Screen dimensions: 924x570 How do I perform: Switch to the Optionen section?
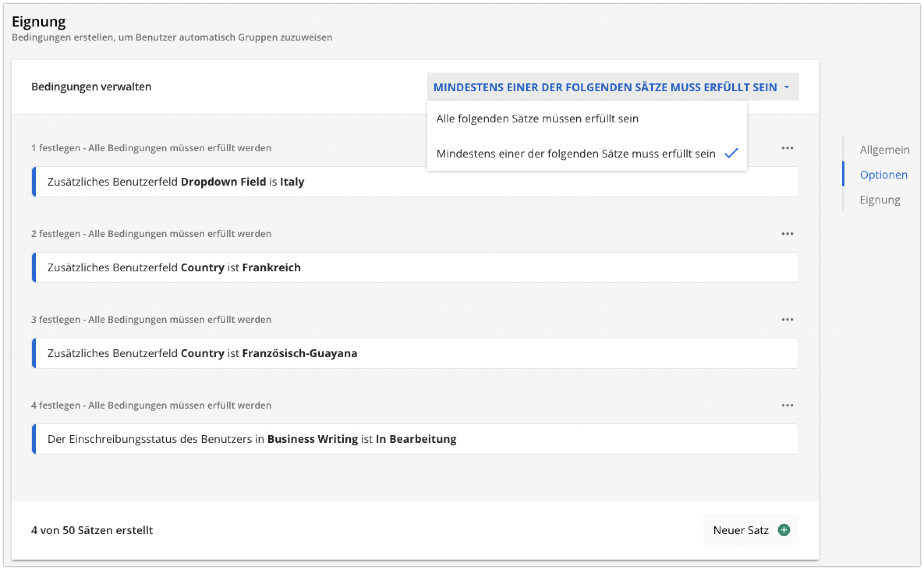point(883,175)
